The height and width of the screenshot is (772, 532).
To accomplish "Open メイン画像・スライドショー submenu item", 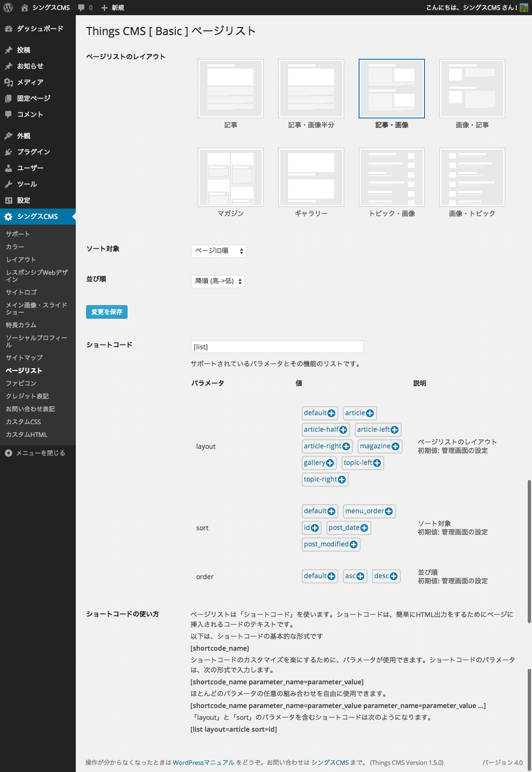I will pos(38,309).
